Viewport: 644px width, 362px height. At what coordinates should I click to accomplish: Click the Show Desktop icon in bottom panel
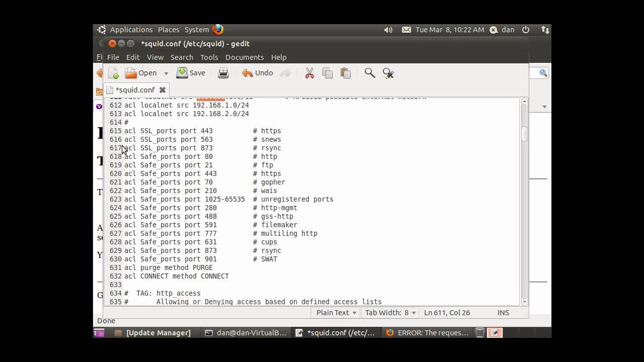tap(99, 333)
